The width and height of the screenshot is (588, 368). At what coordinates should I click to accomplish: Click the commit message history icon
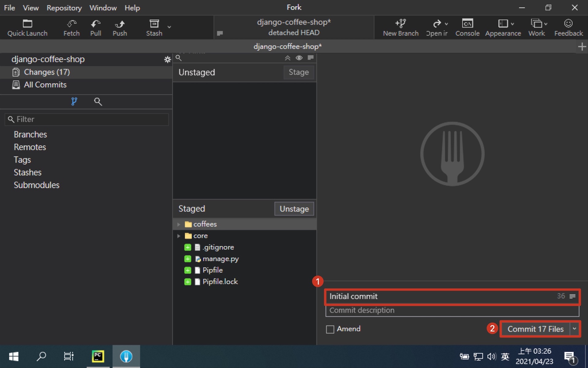pos(572,296)
